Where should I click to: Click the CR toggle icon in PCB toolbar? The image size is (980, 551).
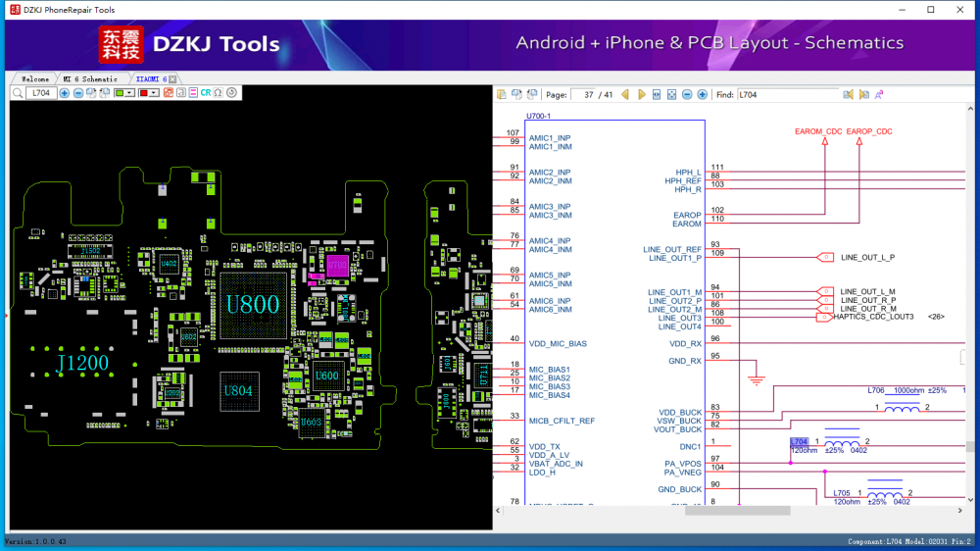206,93
